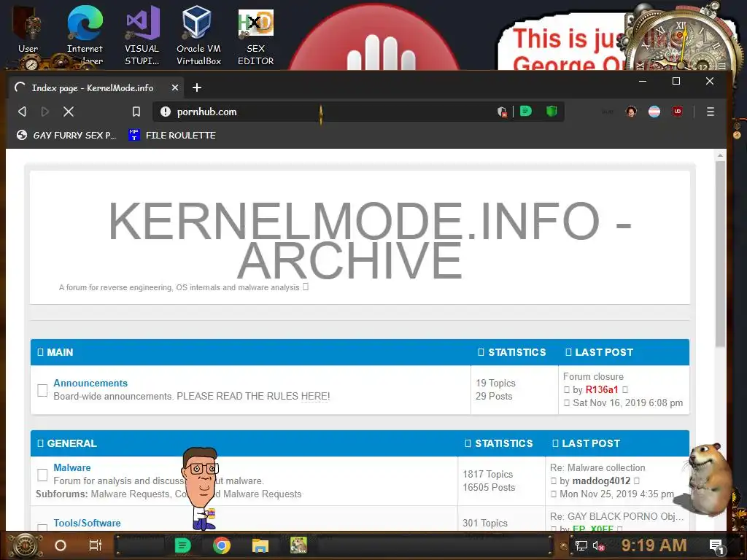The height and width of the screenshot is (560, 747).
Task: Open the browser hamburger menu
Action: tap(711, 112)
